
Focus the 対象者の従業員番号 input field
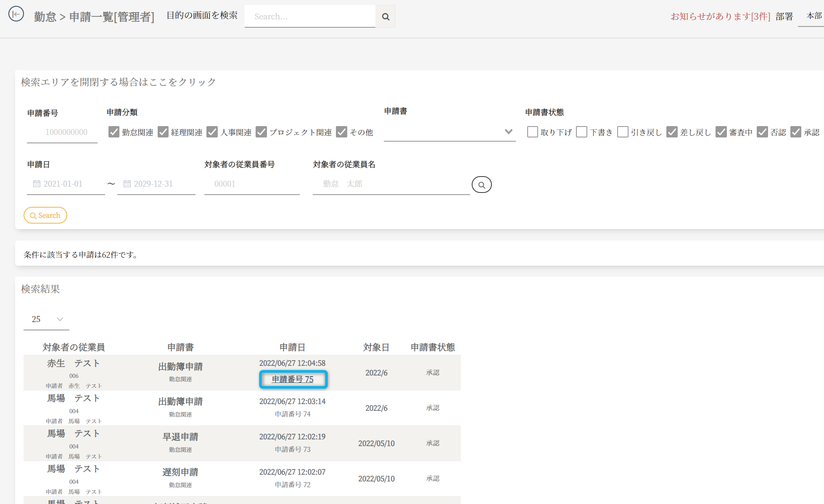(x=251, y=184)
